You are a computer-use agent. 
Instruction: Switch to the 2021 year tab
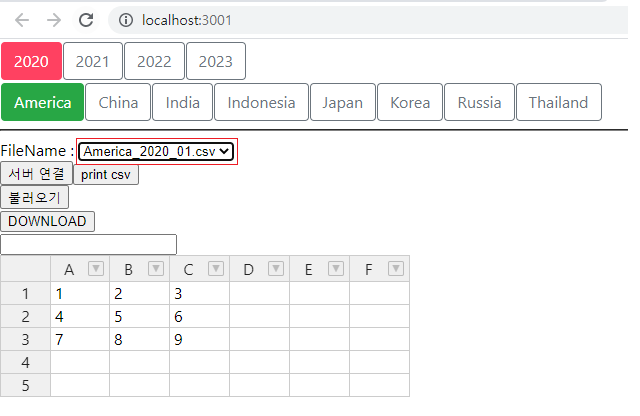click(x=93, y=61)
